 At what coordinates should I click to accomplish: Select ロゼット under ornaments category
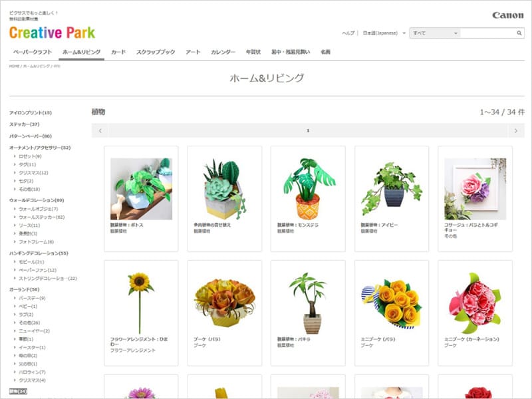coord(29,156)
